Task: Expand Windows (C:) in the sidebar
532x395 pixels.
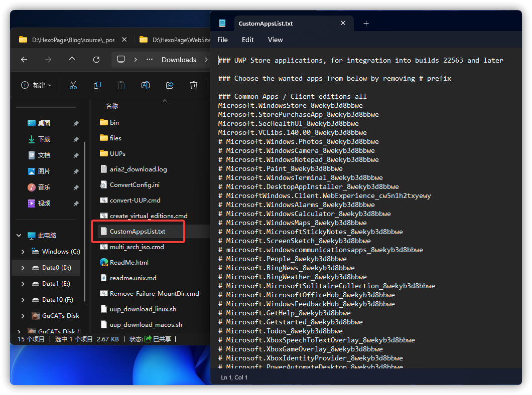Action: [x=22, y=251]
